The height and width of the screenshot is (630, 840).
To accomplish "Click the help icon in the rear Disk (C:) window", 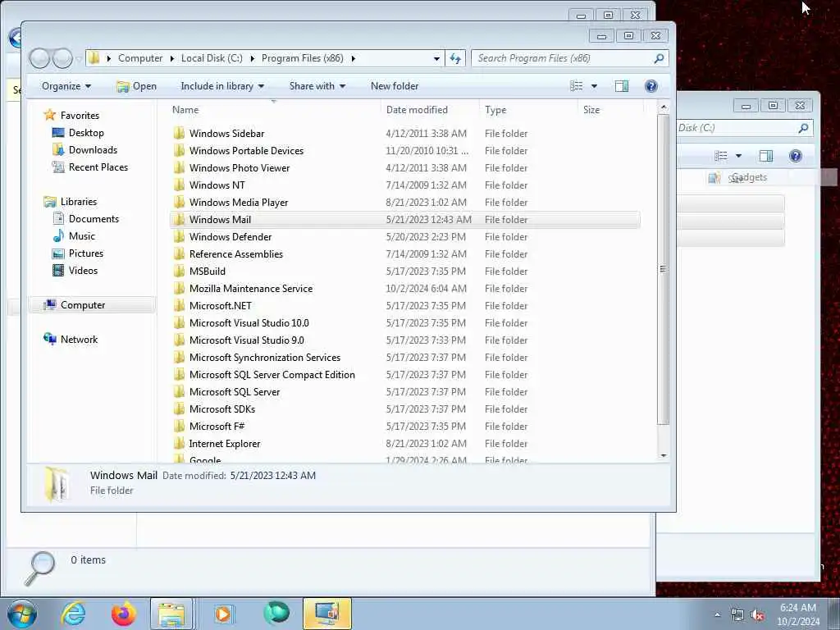I will tap(796, 156).
